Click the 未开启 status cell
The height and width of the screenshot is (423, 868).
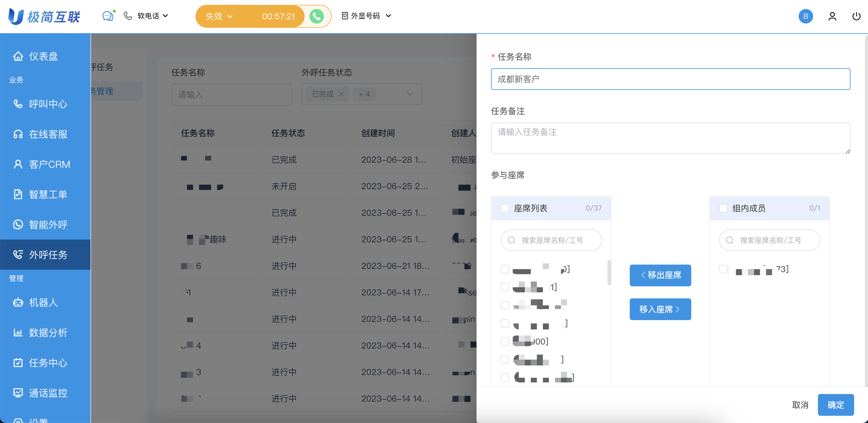click(284, 186)
